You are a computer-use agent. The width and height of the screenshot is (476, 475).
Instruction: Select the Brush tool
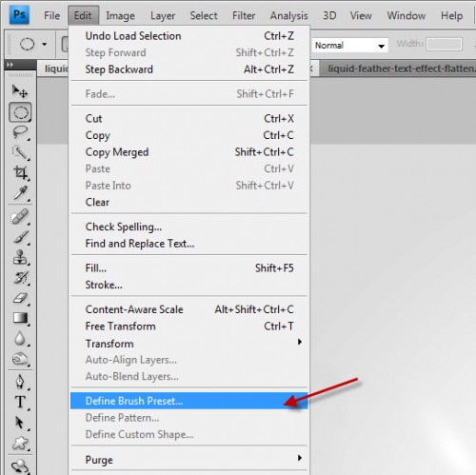pyautogui.click(x=20, y=237)
